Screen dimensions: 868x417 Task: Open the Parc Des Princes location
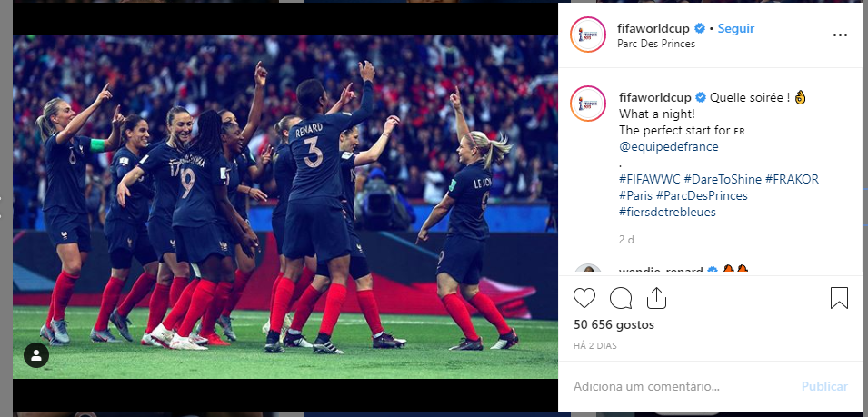pos(656,44)
